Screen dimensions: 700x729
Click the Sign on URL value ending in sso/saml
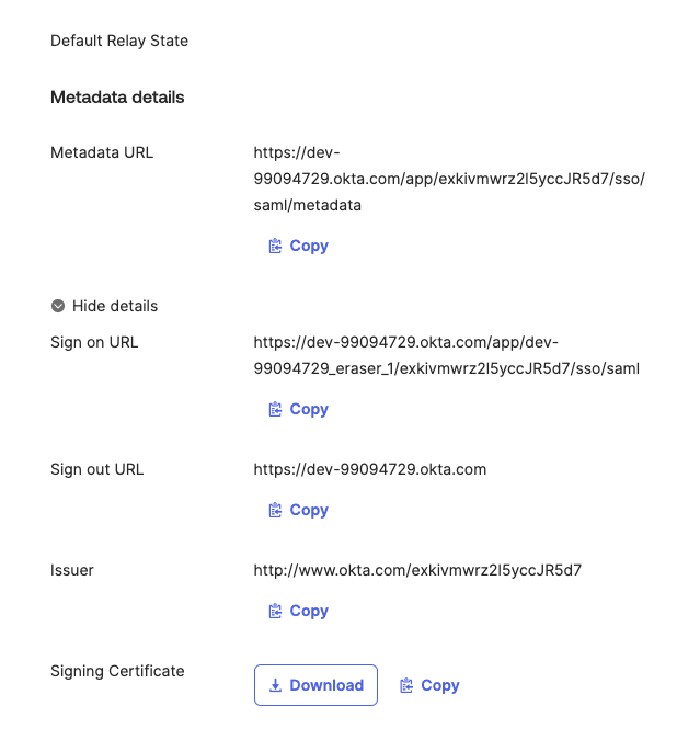coord(446,355)
